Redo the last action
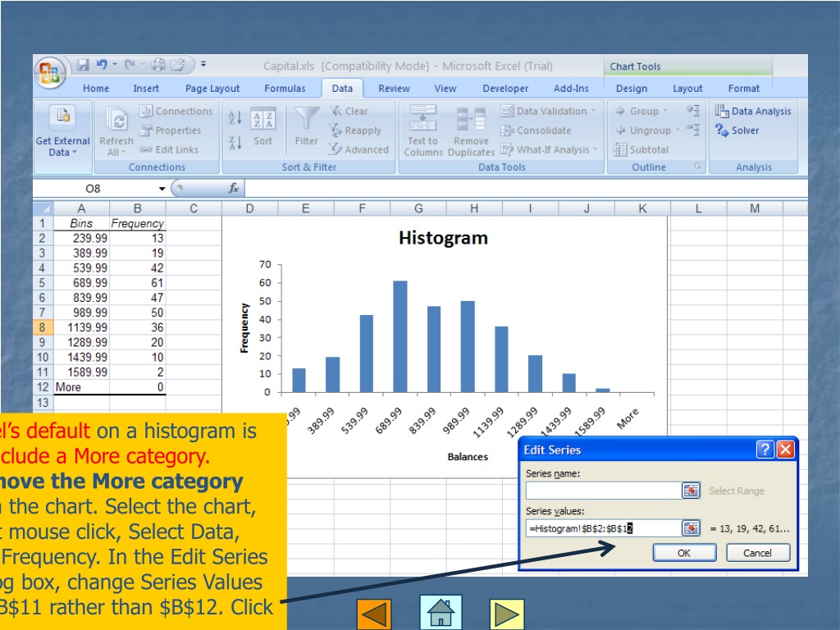The width and height of the screenshot is (840, 630). pos(130,65)
